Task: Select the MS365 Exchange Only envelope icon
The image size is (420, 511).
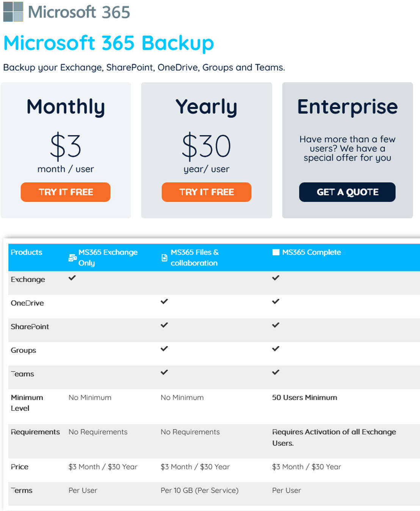Action: click(x=72, y=257)
